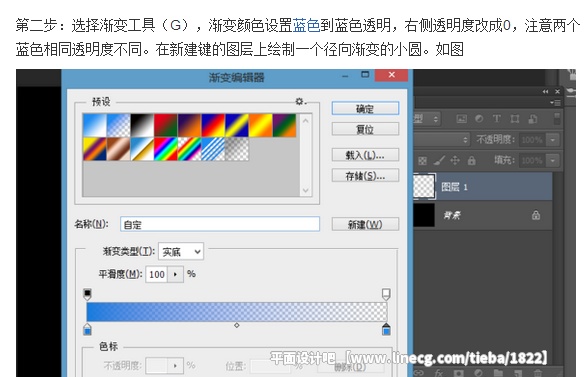This screenshot has width=588, height=377.
Task: Click the 载入(L)... load button
Action: tap(365, 155)
